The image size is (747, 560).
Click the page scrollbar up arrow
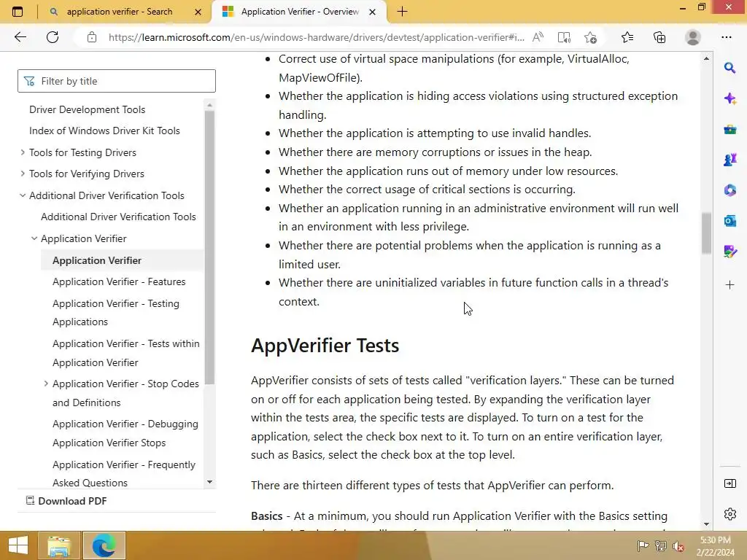[x=706, y=58]
